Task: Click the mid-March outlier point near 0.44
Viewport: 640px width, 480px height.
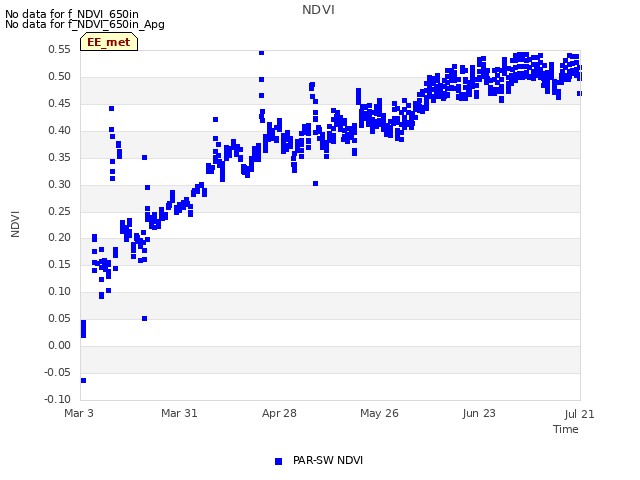Action: (111, 109)
